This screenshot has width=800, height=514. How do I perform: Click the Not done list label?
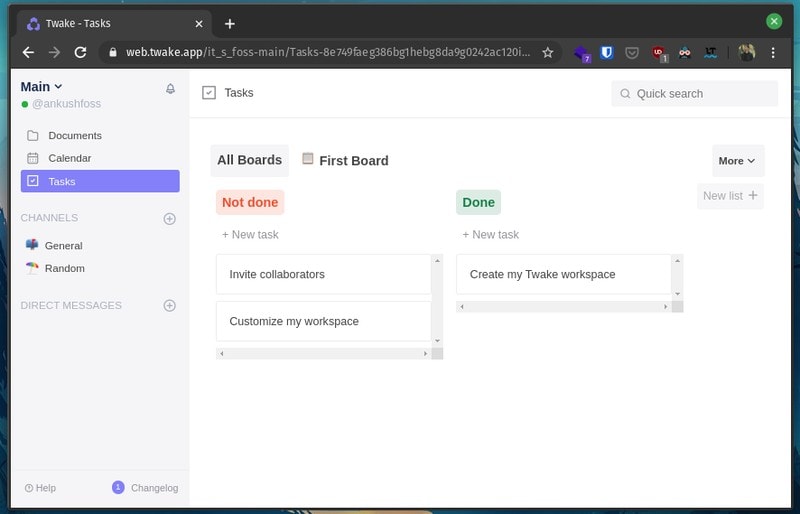[x=250, y=202]
